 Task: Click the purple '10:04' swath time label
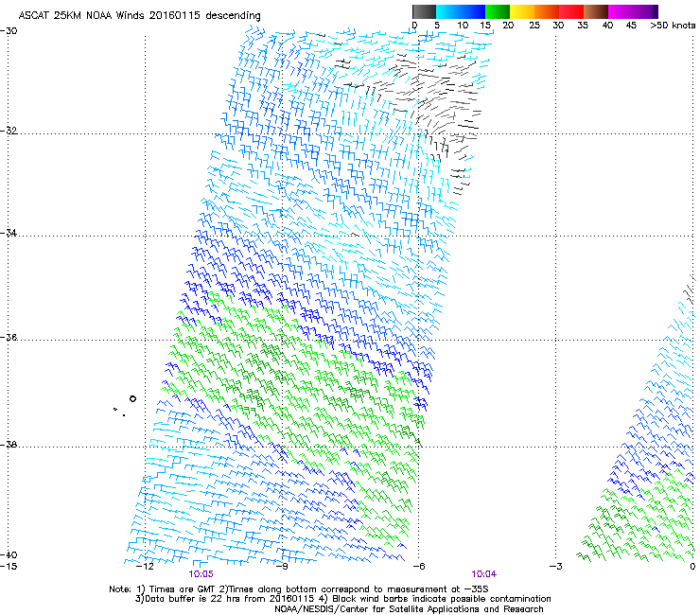pyautogui.click(x=484, y=574)
